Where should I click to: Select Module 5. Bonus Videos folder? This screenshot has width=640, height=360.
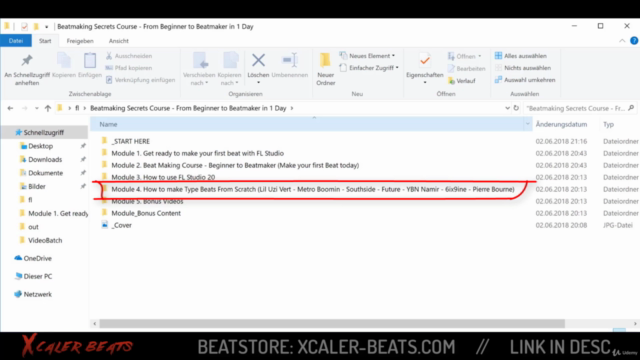point(147,201)
